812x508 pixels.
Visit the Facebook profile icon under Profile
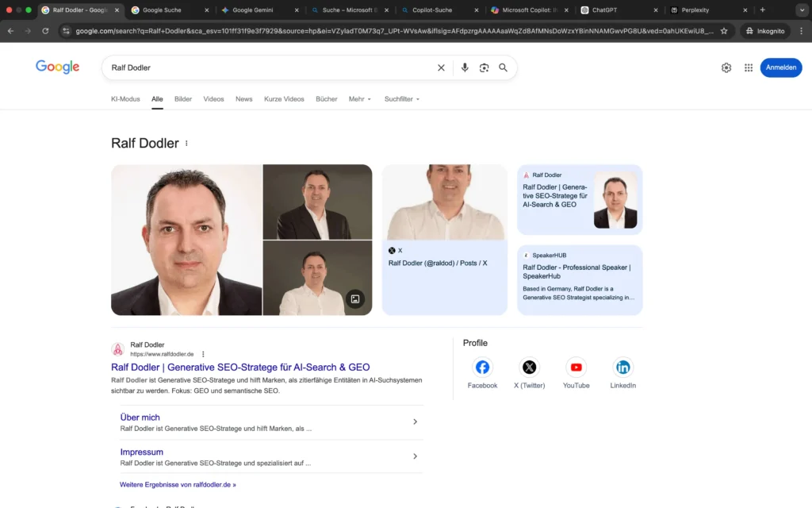tap(482, 368)
